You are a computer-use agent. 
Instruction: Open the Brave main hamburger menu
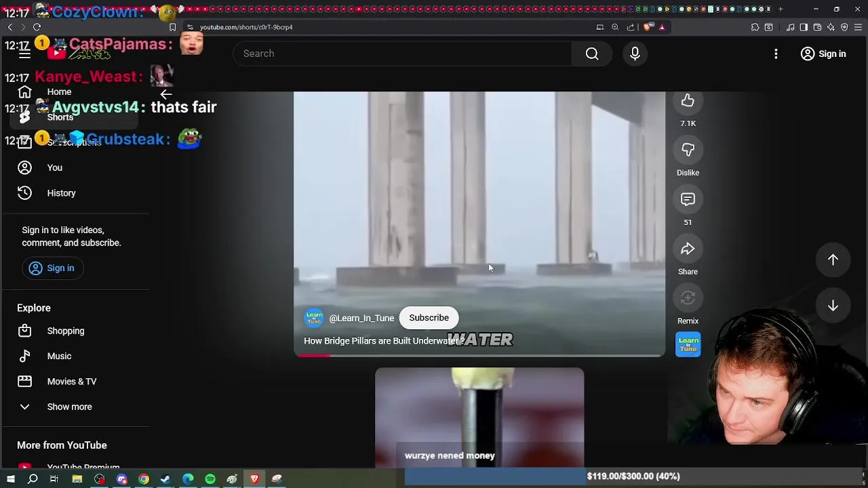[x=859, y=27]
